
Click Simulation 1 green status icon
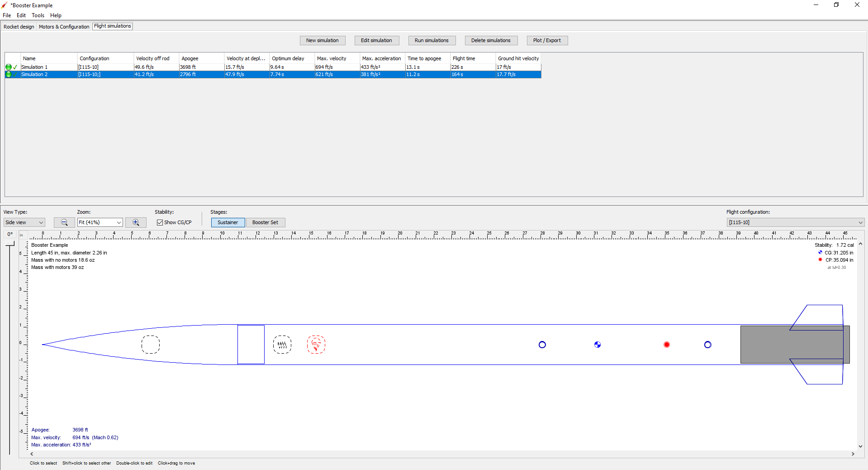(x=9, y=67)
